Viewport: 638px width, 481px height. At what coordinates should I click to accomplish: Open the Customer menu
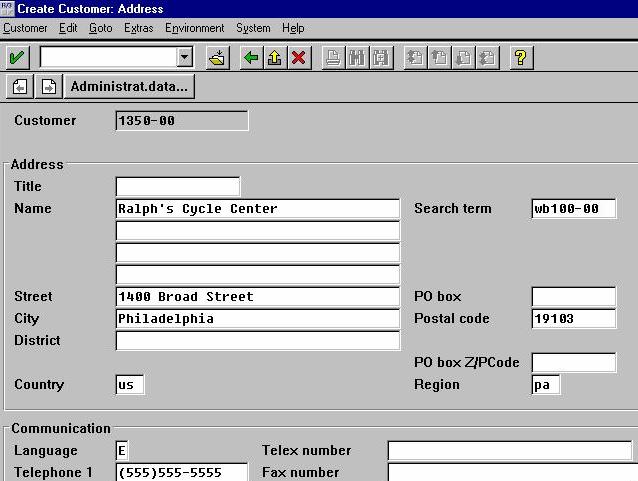(x=25, y=28)
